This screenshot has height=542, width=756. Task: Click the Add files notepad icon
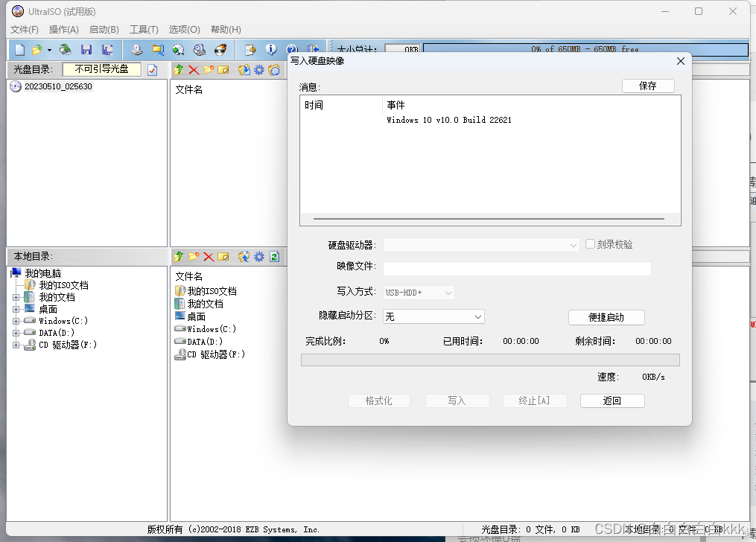(x=250, y=50)
